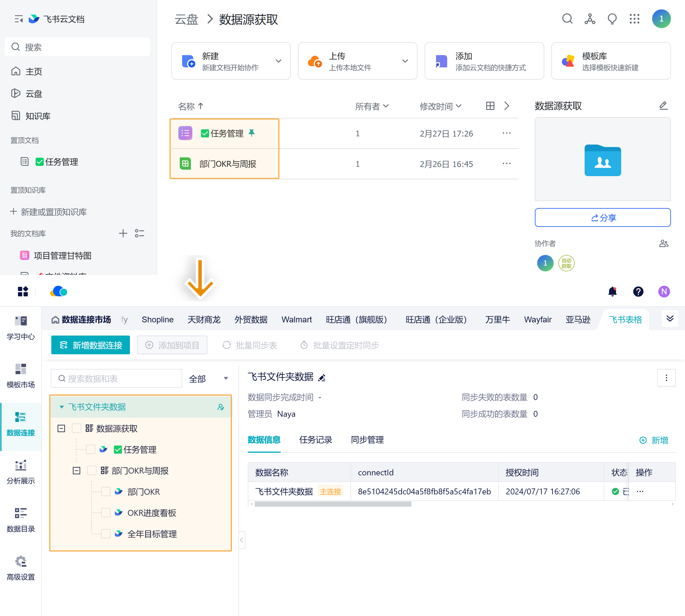
Task: Click the list settings icon beside 我的文档库
Action: pyautogui.click(x=140, y=233)
